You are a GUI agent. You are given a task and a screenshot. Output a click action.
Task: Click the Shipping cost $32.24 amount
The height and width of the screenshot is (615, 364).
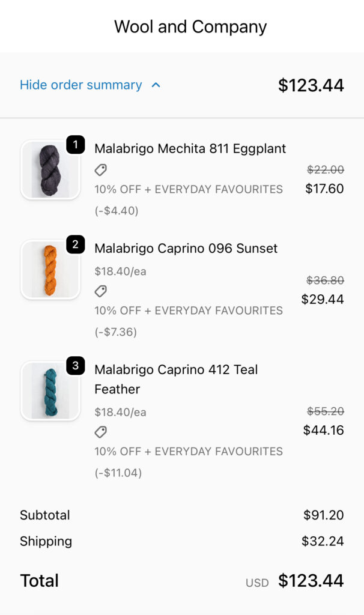(x=323, y=541)
